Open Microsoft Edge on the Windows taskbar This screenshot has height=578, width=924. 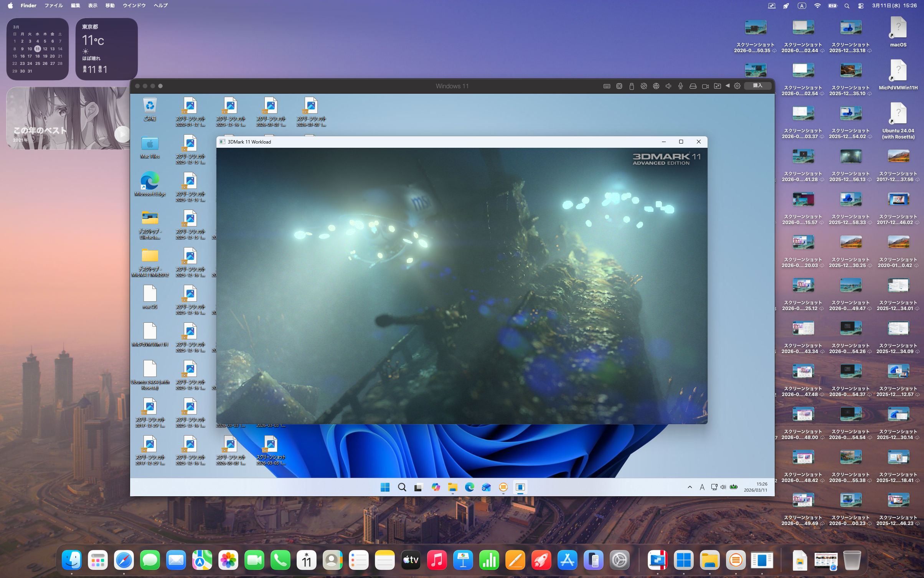(x=469, y=487)
